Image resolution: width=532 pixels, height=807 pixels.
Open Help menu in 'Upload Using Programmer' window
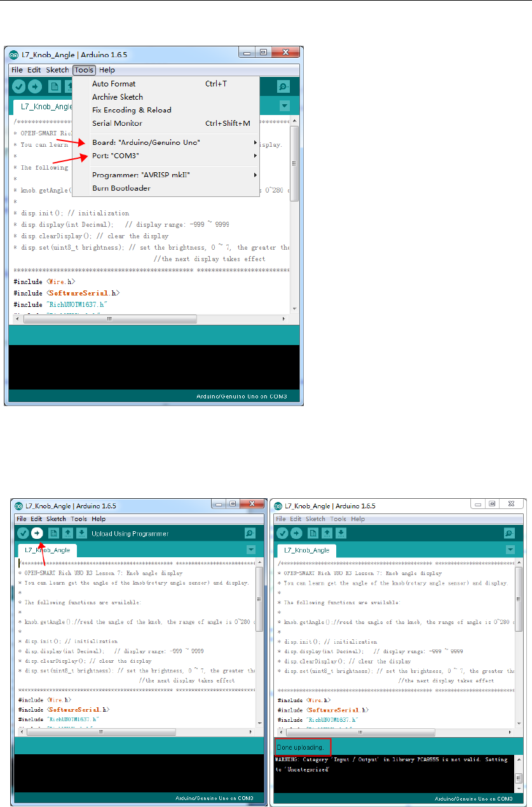[x=99, y=519]
